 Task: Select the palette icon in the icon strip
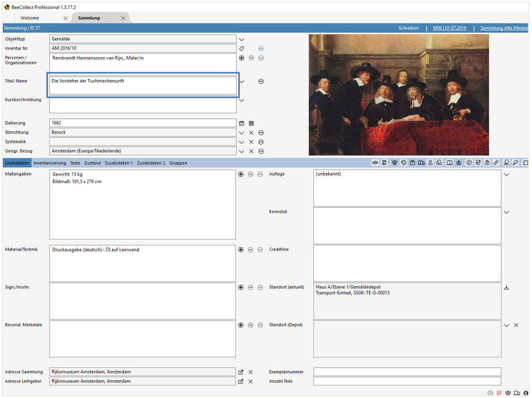tap(403, 163)
